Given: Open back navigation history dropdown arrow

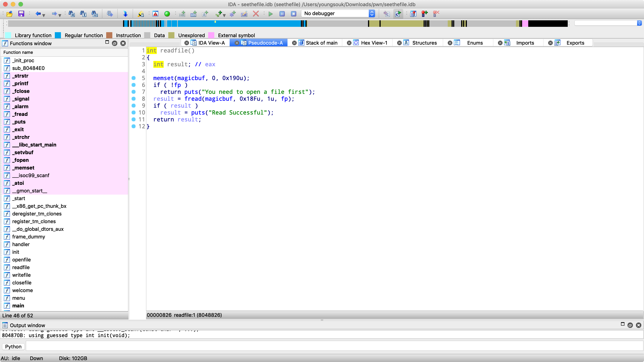Looking at the screenshot, I should 44,15.
